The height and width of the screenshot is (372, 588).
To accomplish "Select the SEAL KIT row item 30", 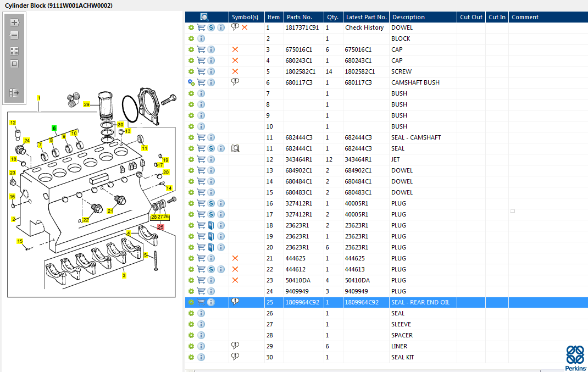I will 386,357.
